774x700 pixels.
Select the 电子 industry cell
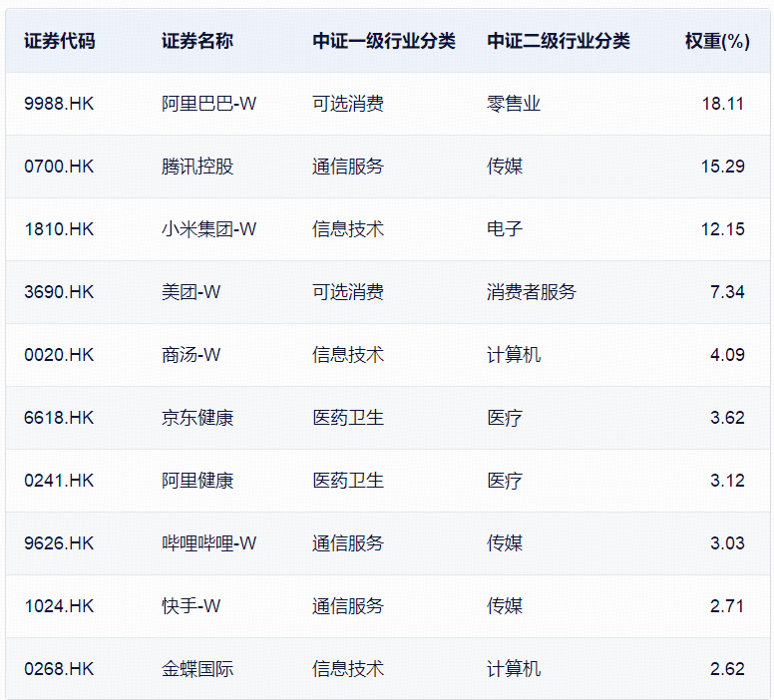click(x=505, y=229)
